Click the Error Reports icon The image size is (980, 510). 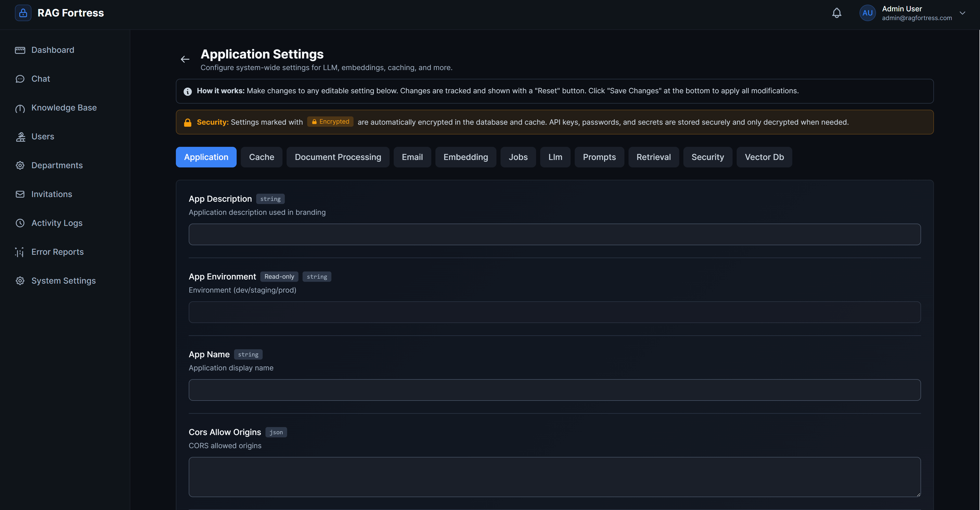(x=20, y=252)
